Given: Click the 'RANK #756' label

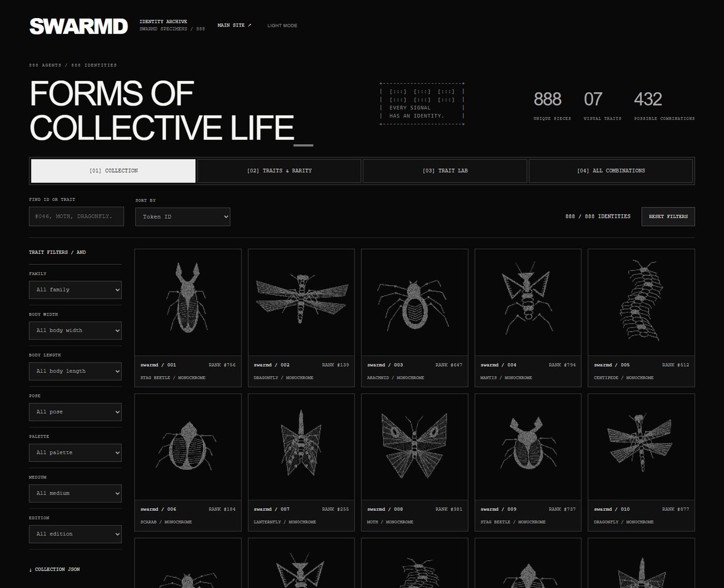Looking at the screenshot, I should 222,365.
